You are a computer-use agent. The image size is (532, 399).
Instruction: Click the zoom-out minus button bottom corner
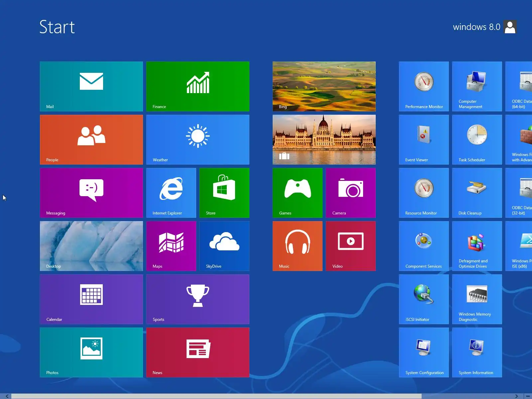tap(528, 396)
